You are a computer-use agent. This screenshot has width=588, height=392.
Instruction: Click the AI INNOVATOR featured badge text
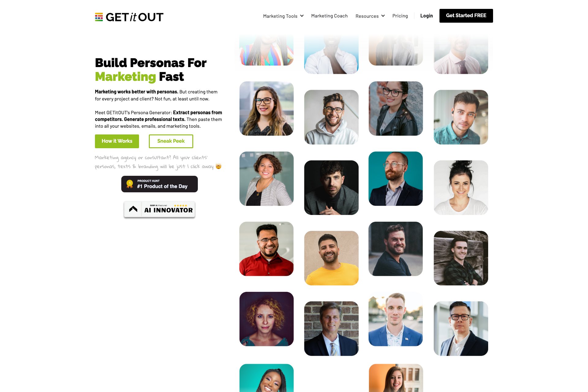point(168,210)
